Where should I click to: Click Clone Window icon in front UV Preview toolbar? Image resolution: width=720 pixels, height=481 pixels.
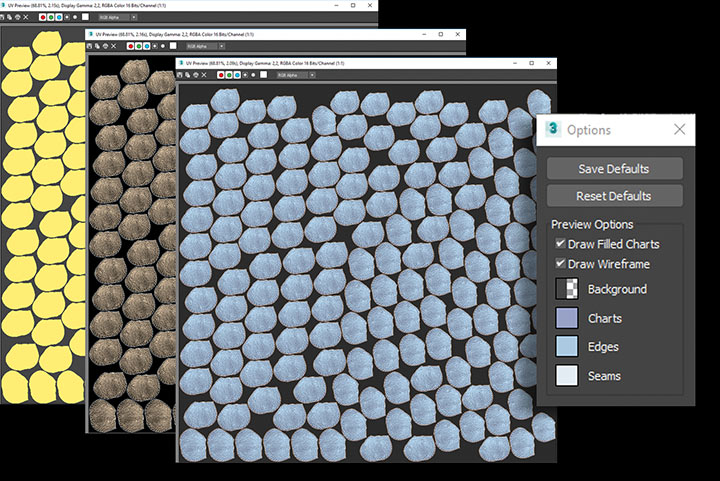[x=189, y=74]
